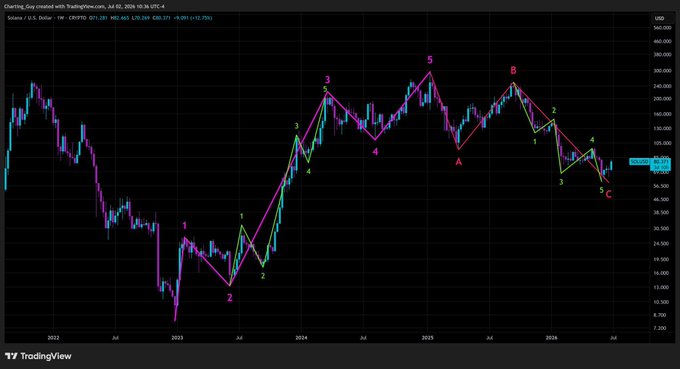Screen dimensions: 680x369
Task: Select the pink wave 4 label
Action: coord(375,152)
